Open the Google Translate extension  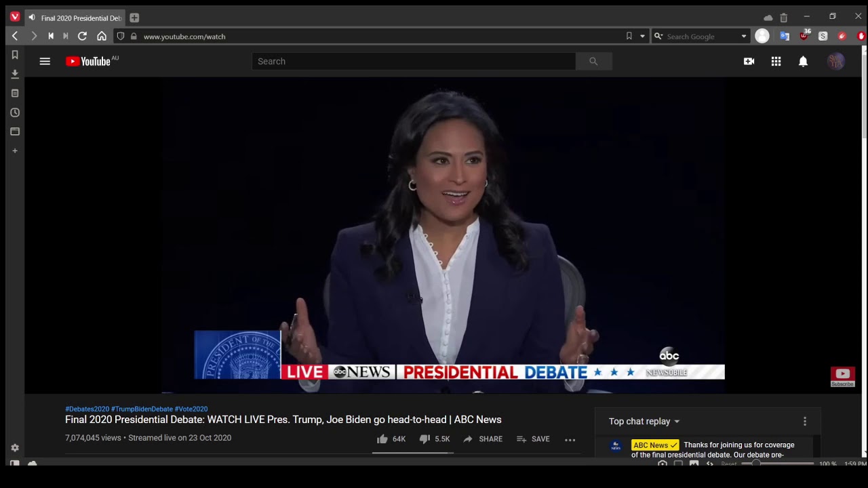(x=785, y=36)
